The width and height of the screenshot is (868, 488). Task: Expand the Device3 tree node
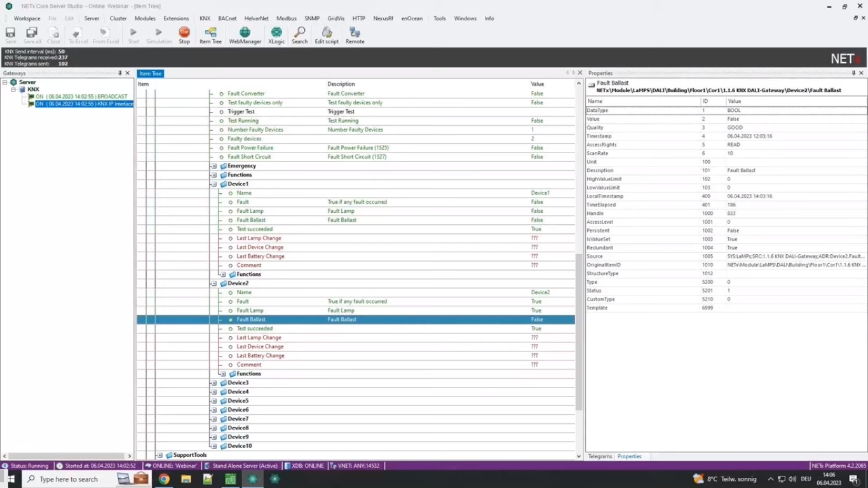(x=214, y=383)
